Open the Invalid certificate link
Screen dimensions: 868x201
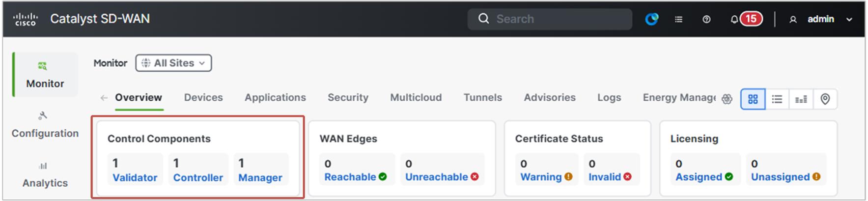605,177
